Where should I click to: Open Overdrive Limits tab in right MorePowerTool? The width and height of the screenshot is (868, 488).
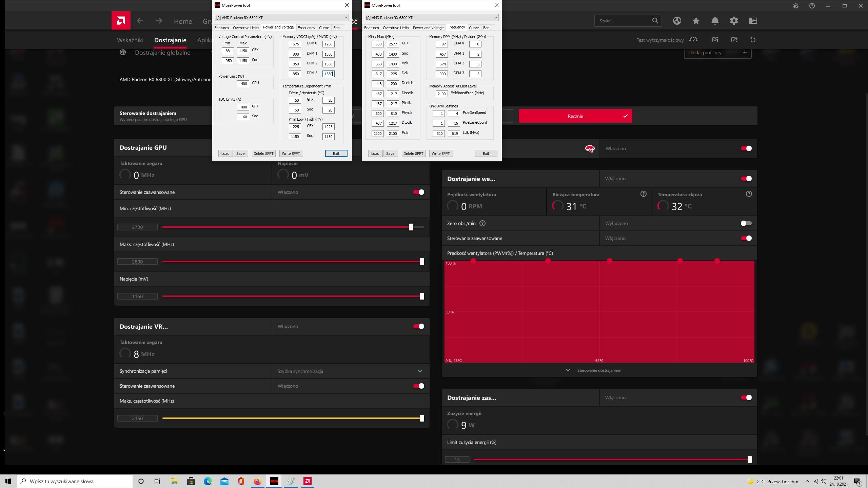pos(396,28)
